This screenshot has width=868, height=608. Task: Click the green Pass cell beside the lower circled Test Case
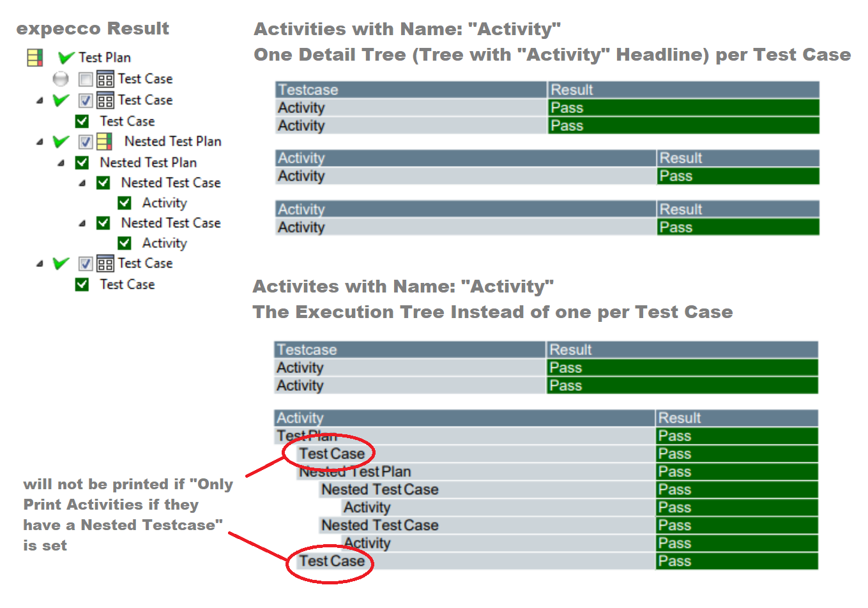[x=736, y=561]
